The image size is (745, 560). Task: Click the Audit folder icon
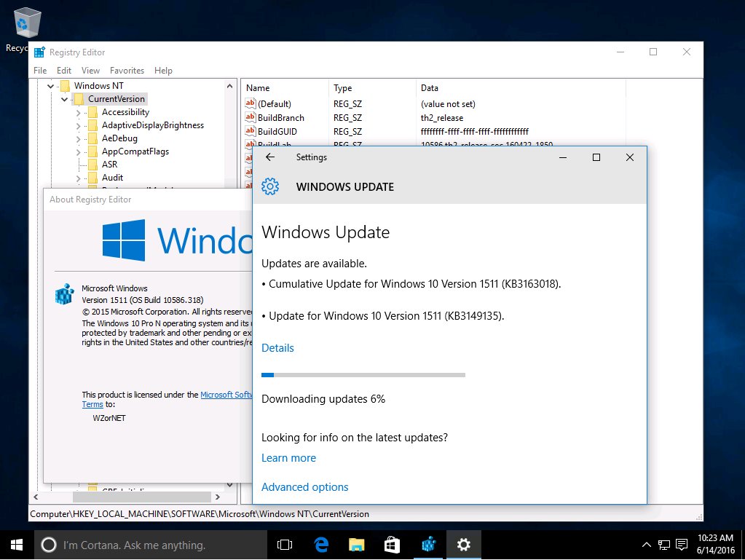[x=93, y=178]
